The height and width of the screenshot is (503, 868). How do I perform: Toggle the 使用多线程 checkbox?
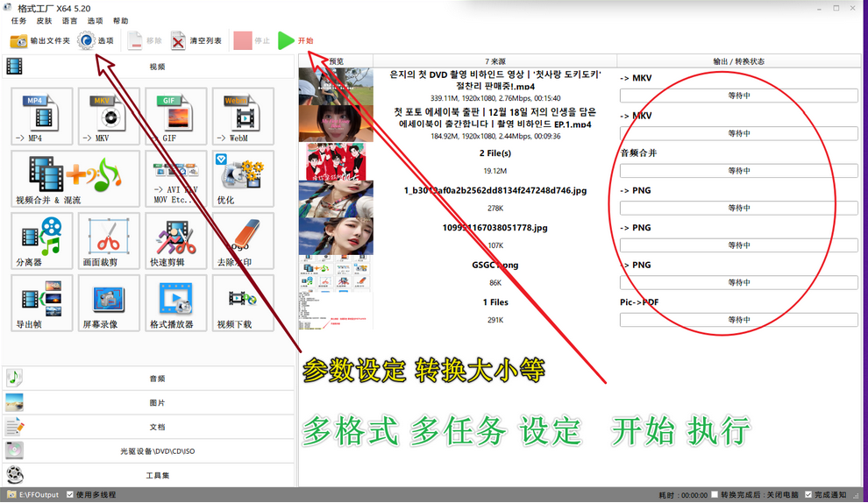pos(70,495)
